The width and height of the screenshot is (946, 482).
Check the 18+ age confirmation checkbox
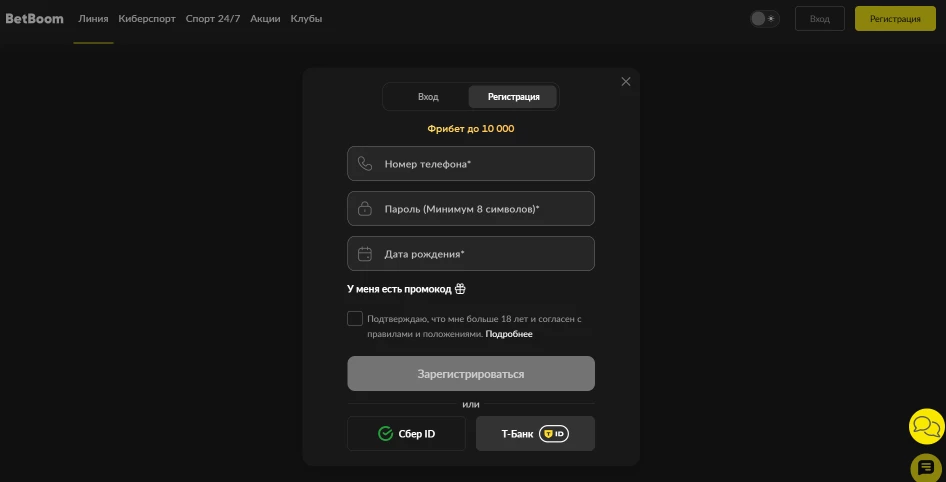[x=355, y=319]
